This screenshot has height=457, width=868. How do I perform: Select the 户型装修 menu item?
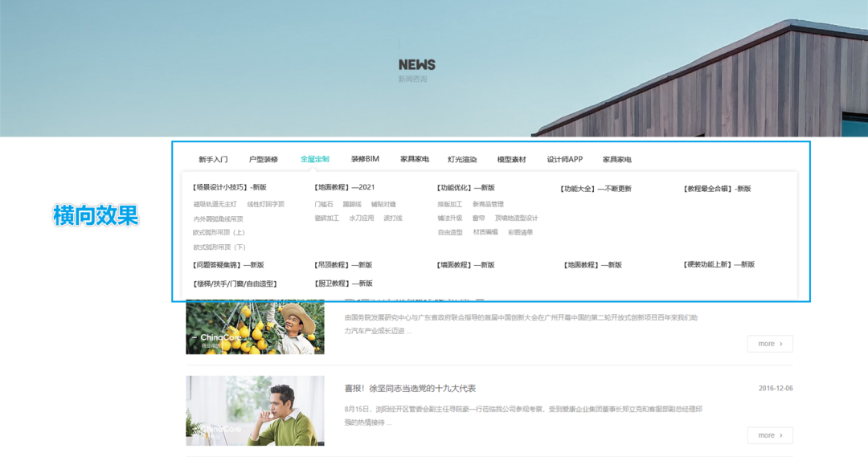click(x=263, y=160)
